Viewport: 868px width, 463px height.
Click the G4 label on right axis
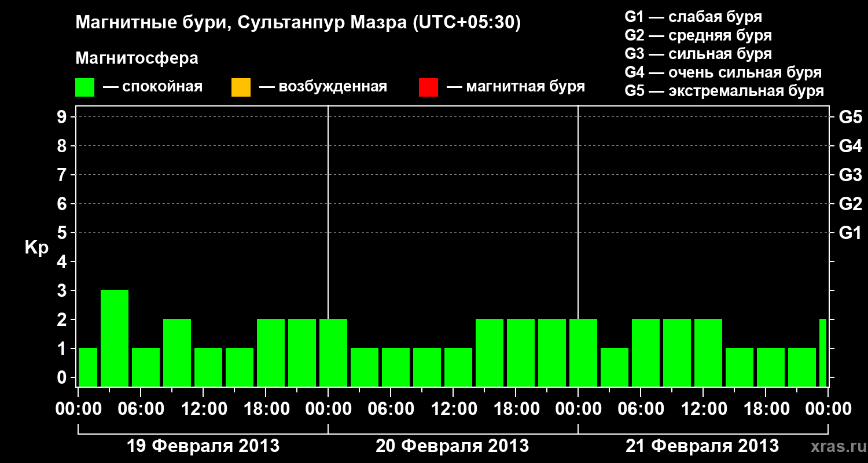(x=851, y=146)
